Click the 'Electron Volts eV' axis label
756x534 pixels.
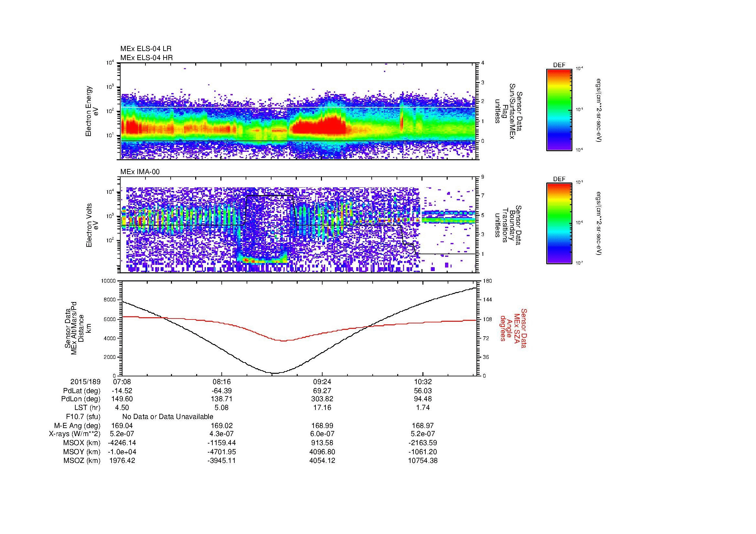[92, 225]
